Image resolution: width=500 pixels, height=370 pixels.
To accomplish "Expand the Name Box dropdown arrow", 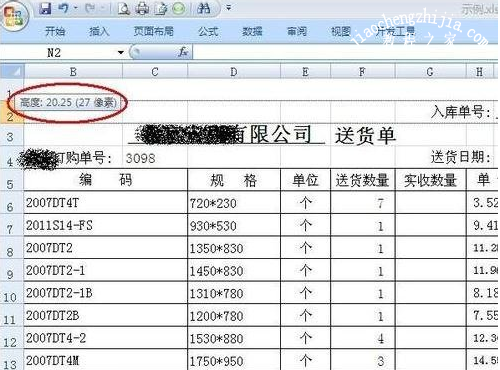I will point(121,52).
